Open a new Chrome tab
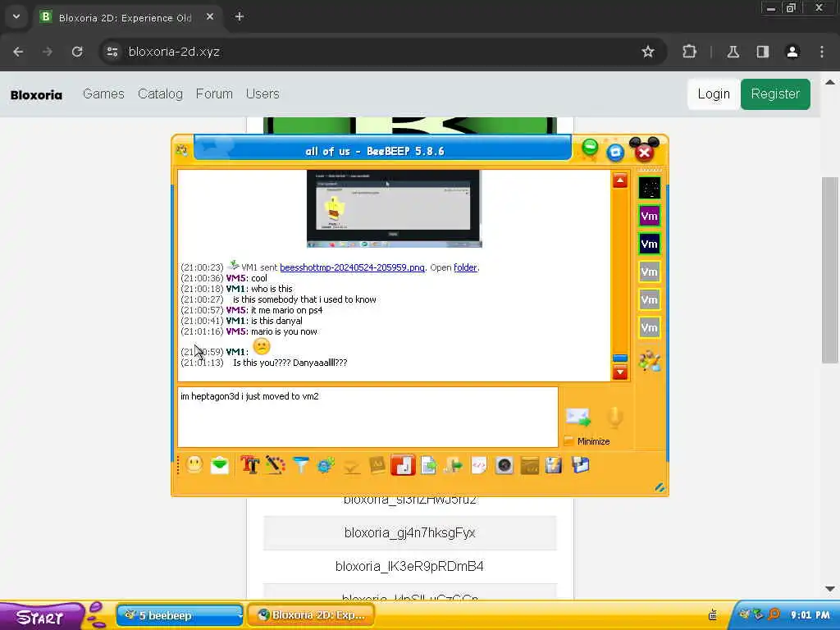 coord(240,16)
